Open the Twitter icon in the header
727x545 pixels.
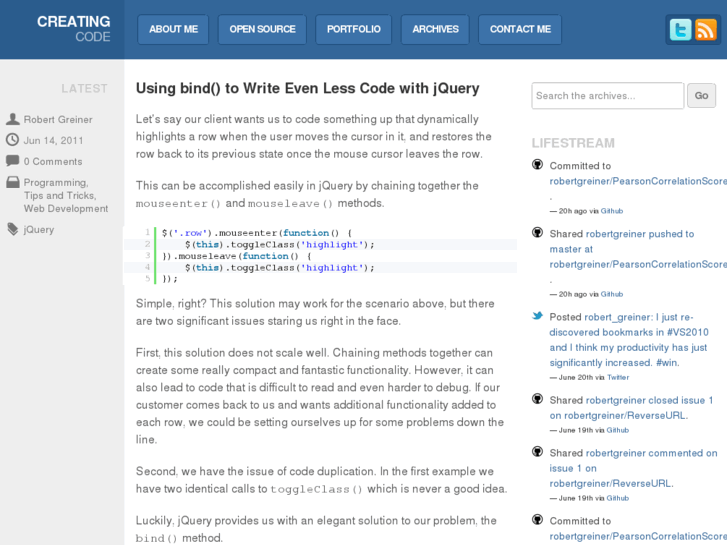(680, 30)
